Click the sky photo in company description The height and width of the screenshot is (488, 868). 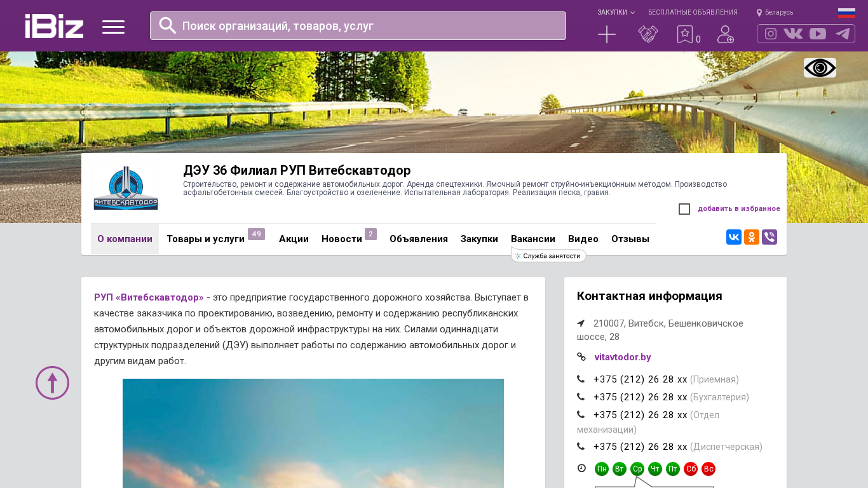(x=313, y=433)
